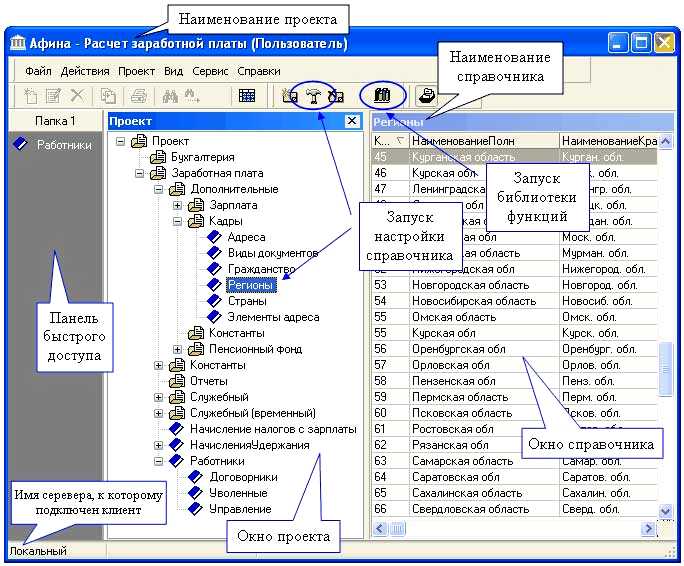Expand the Пенсионный фонд folder
684x566 pixels.
tap(177, 349)
